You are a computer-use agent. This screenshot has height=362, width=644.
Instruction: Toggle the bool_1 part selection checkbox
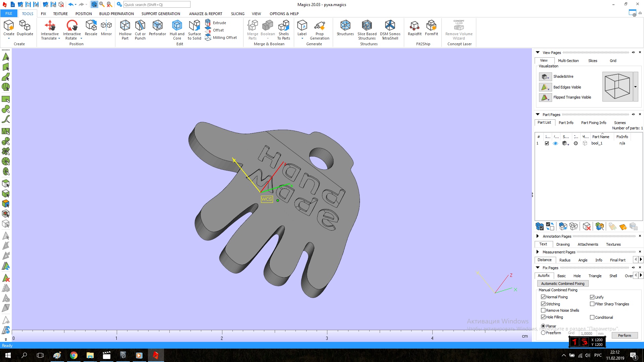[x=547, y=143]
